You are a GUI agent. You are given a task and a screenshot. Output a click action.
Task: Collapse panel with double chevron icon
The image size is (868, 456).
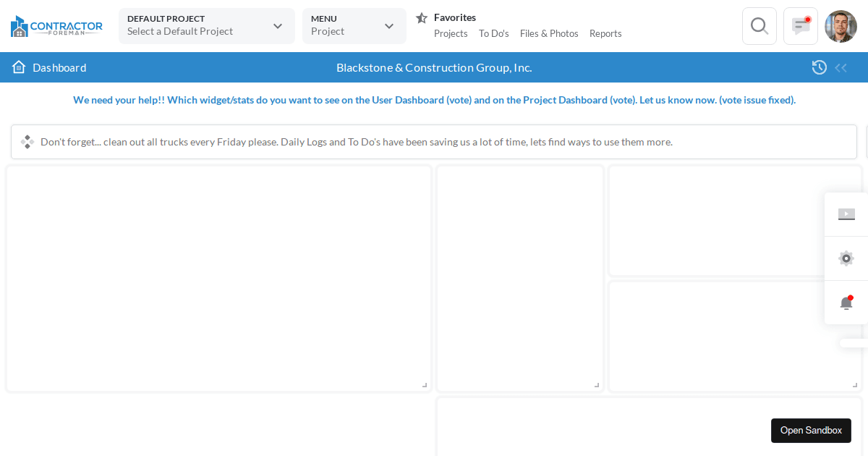tap(841, 68)
